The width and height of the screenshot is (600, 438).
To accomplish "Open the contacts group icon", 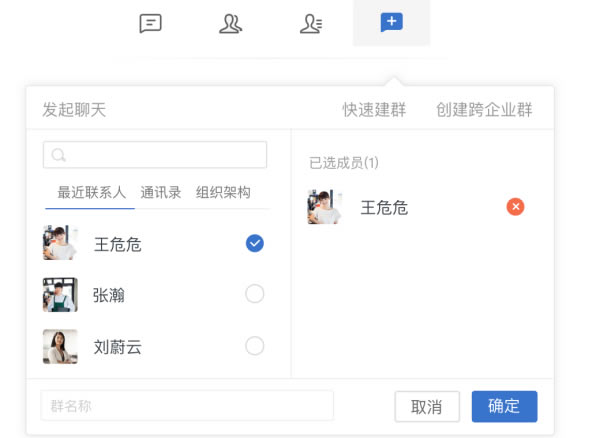I will tap(230, 24).
